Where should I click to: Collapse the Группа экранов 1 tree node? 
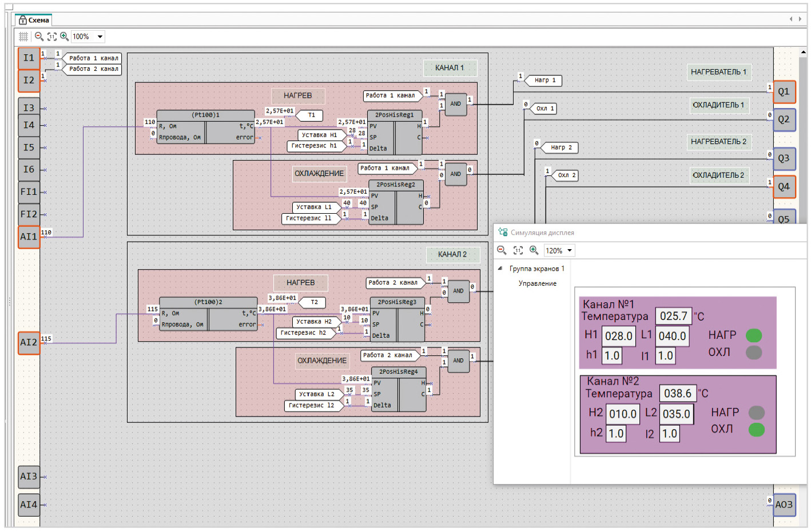(x=500, y=269)
